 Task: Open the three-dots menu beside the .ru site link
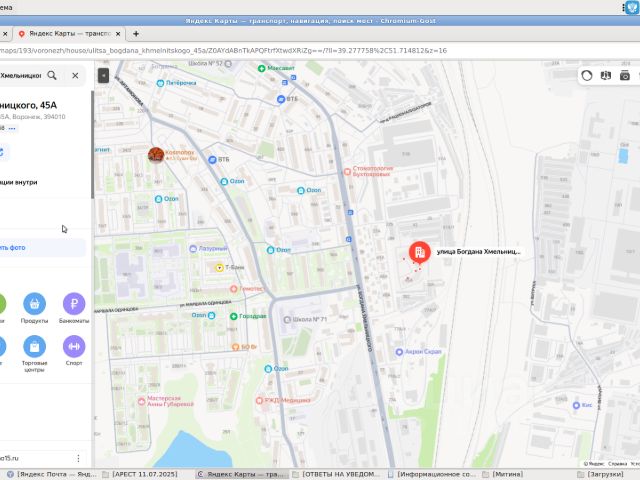[x=78, y=458]
